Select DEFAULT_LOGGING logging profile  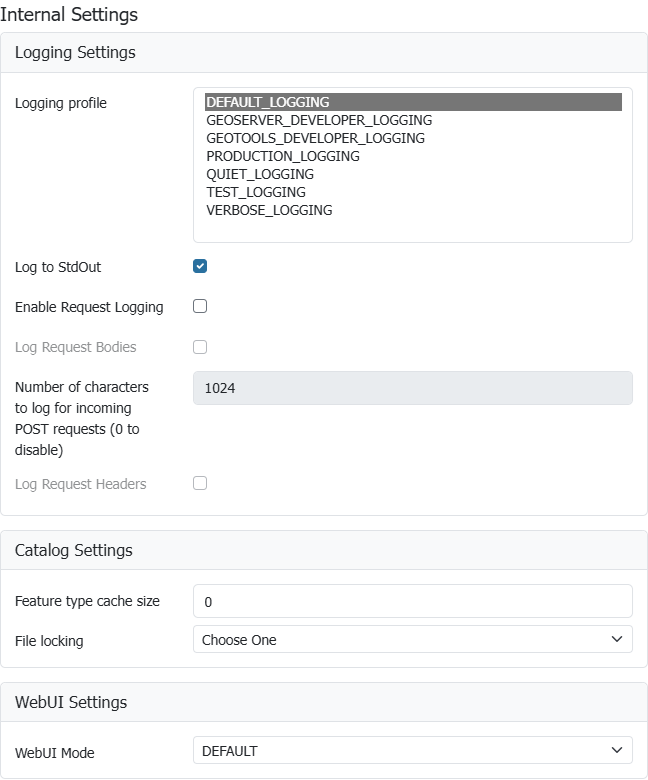click(x=268, y=102)
